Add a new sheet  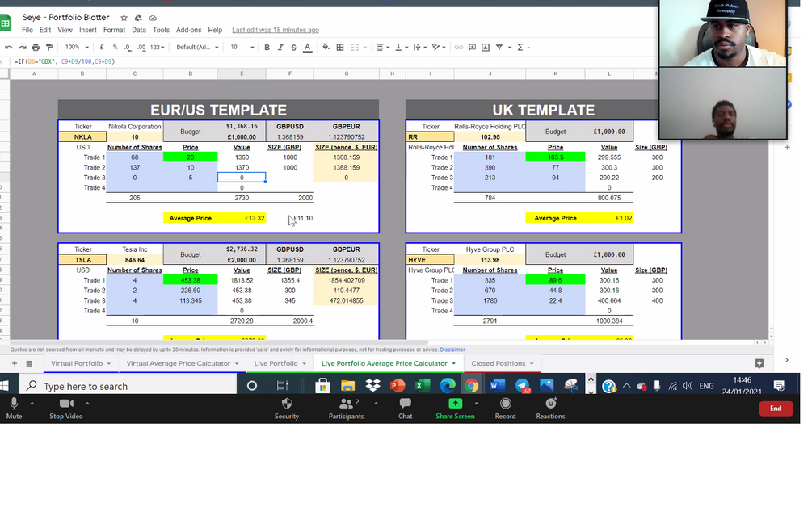(15, 363)
